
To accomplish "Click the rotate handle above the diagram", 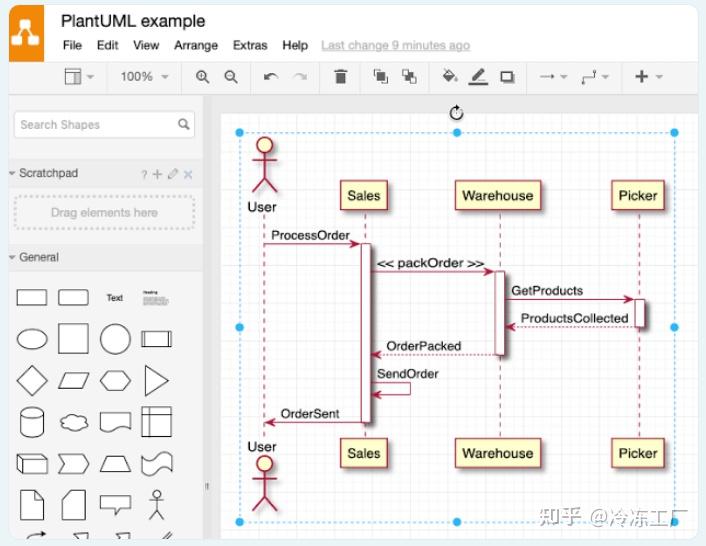I will coord(456,113).
